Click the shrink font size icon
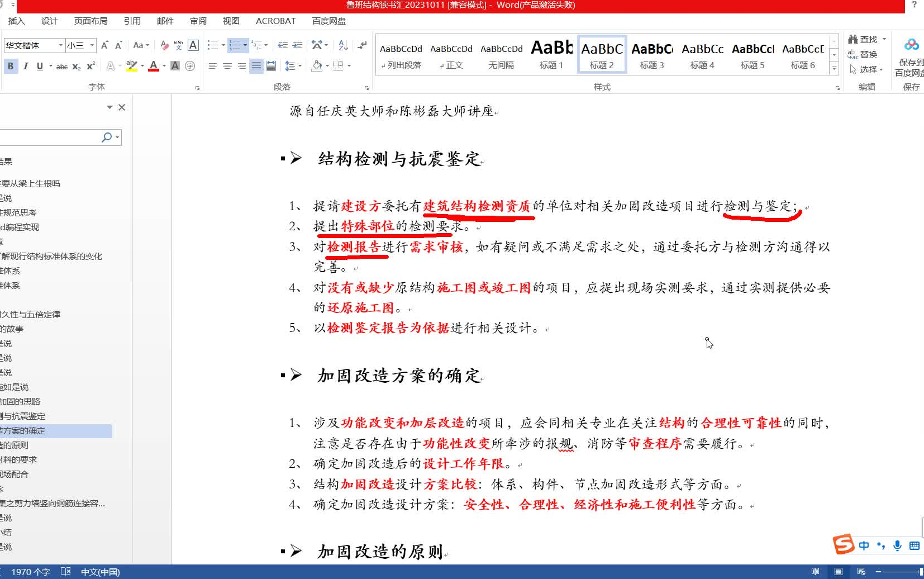The image size is (924, 579). 118,45
